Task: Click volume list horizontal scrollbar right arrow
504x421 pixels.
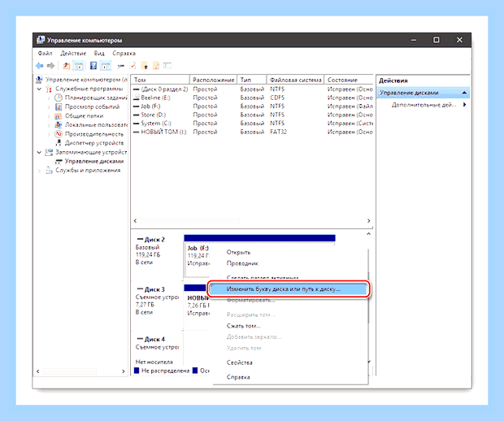Action: pyautogui.click(x=369, y=221)
